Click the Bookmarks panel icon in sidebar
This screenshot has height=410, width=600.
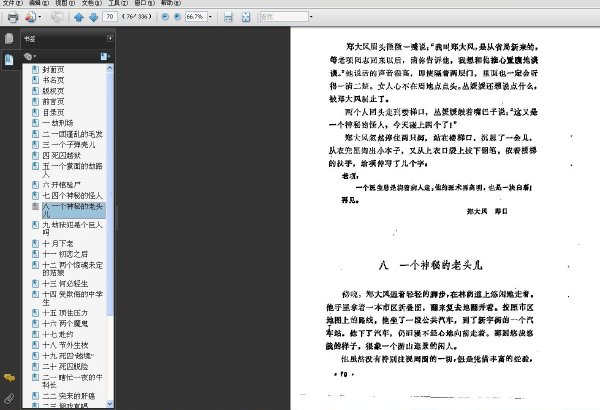pyautogui.click(x=9, y=59)
